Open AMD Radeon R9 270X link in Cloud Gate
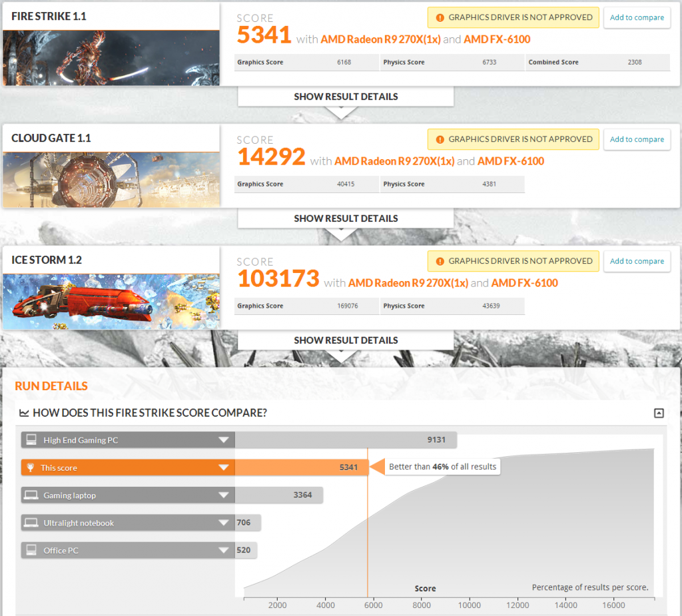The width and height of the screenshot is (682, 616). (x=394, y=161)
